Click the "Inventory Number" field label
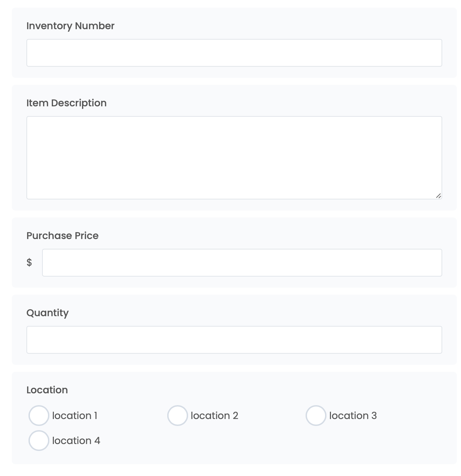 coord(70,26)
